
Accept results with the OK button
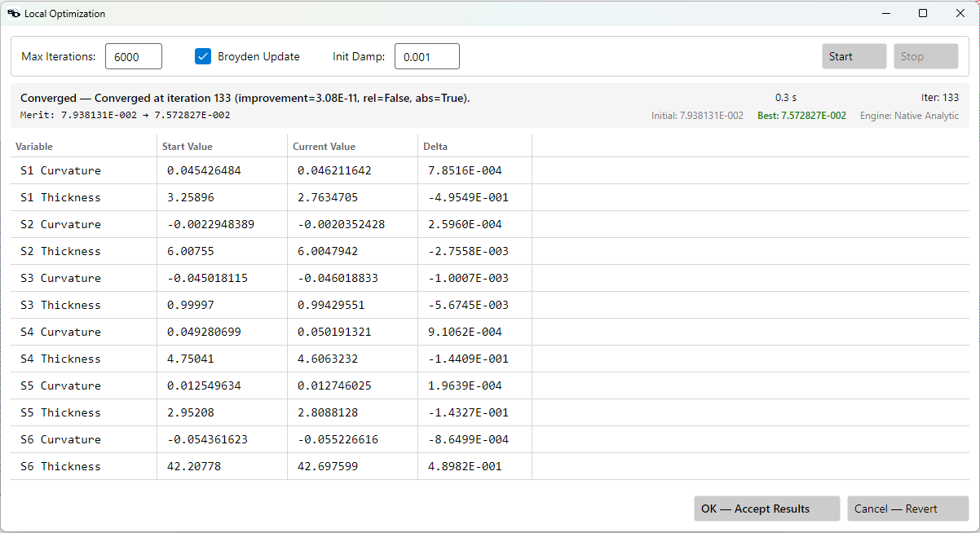766,509
